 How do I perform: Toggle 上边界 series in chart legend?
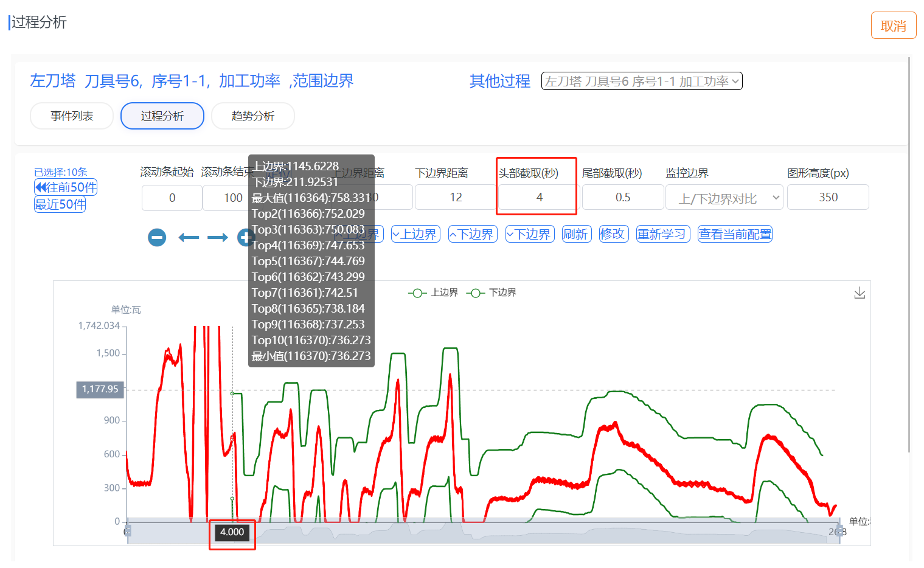tap(433, 293)
